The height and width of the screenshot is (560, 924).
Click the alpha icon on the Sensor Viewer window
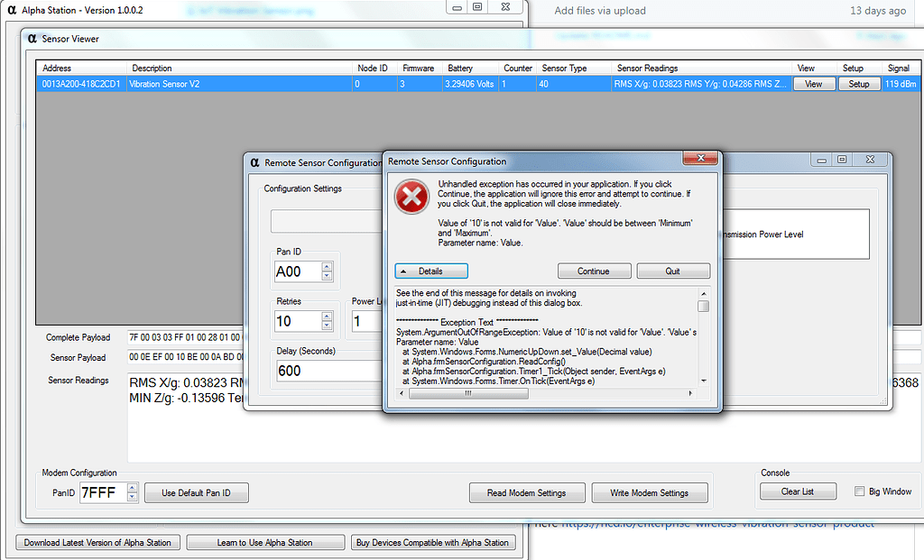[31, 39]
